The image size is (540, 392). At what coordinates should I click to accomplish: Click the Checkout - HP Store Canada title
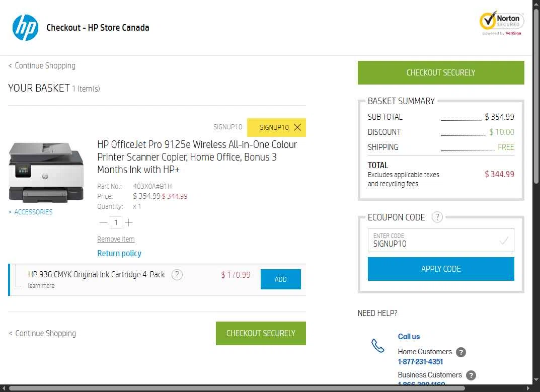[x=98, y=28]
